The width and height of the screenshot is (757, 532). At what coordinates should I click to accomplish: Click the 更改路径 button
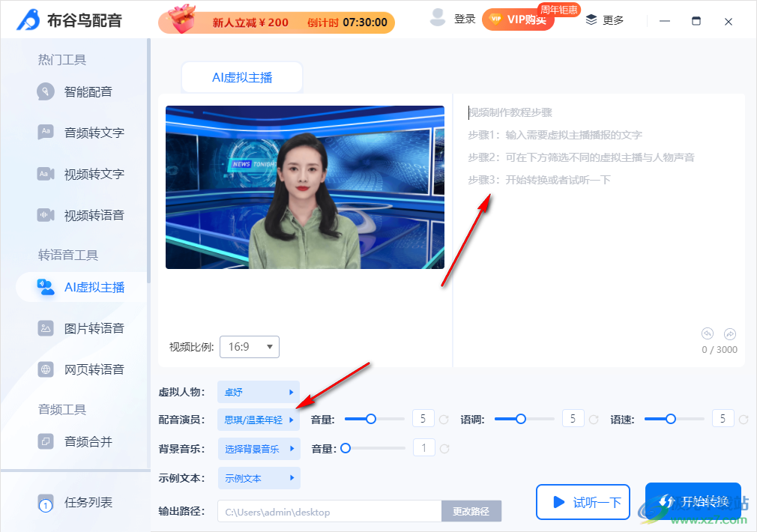pyautogui.click(x=471, y=511)
